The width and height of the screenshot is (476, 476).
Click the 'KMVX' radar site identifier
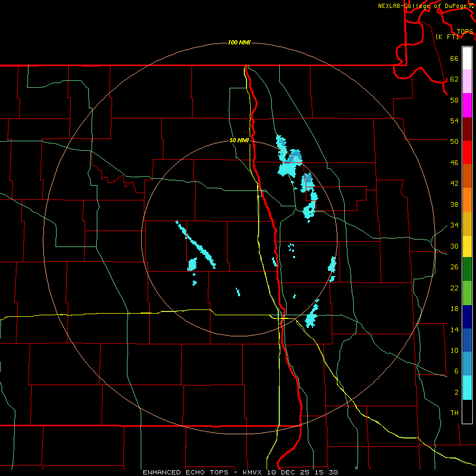point(252,472)
